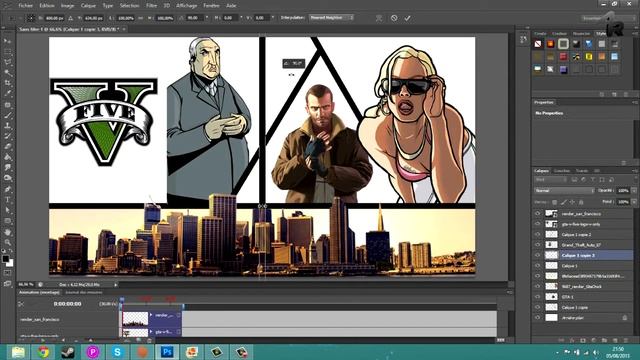Viewport: 640px width, 360px height.
Task: Expand the gta-v-fi timeline track
Action: [x=151, y=332]
